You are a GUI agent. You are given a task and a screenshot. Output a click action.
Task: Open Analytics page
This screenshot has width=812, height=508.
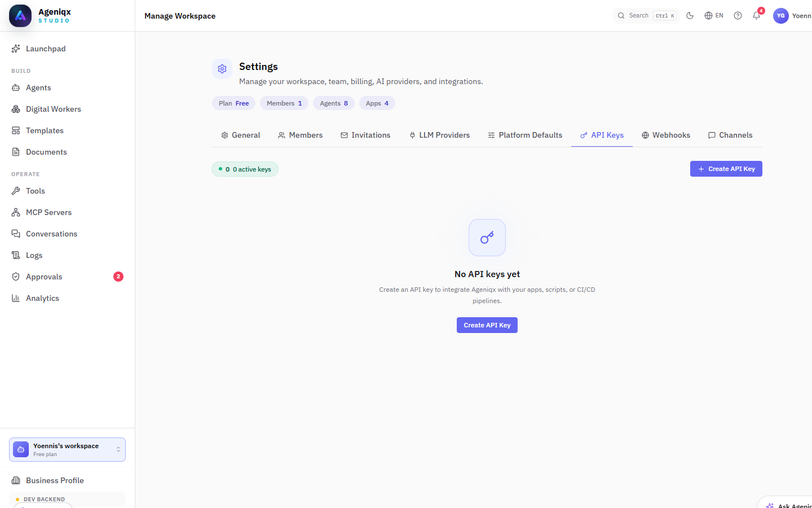coord(68,298)
